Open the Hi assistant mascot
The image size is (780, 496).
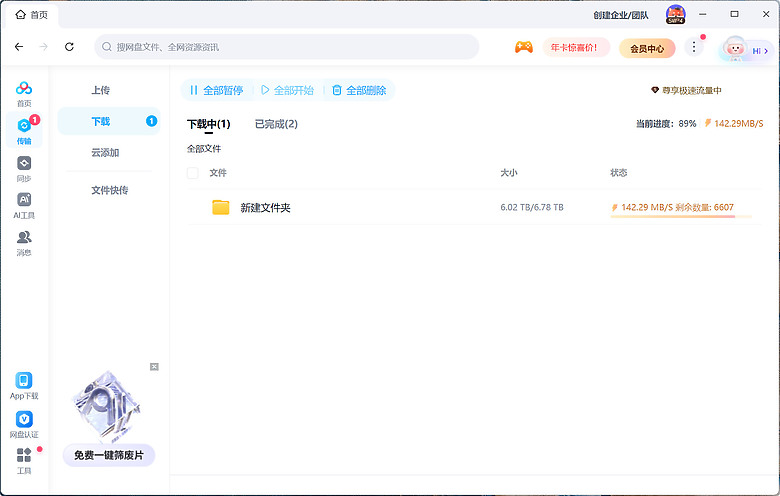745,49
